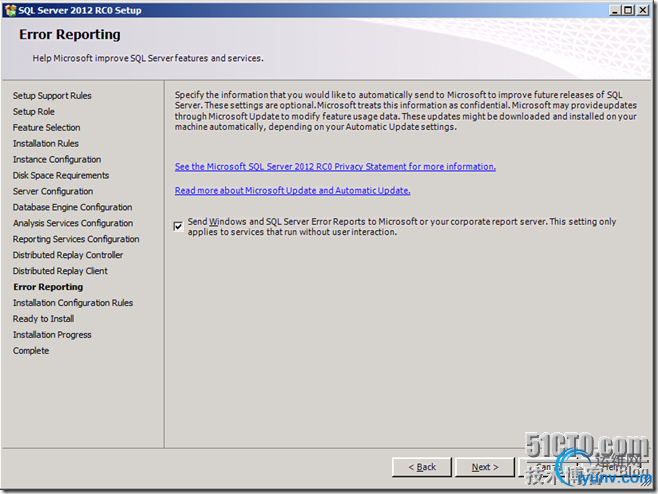This screenshot has height=494, width=658.
Task: Select the Disk Space Requirements step
Action: tap(61, 175)
